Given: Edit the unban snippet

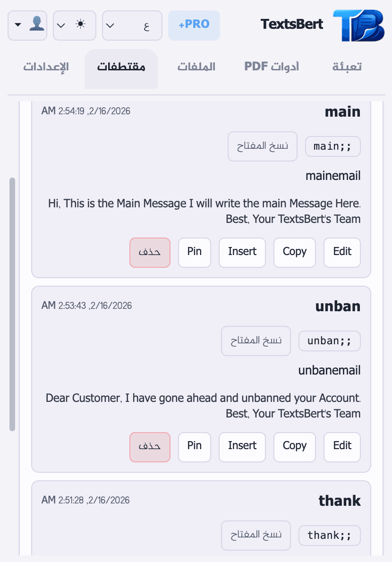Looking at the screenshot, I should pyautogui.click(x=342, y=447).
